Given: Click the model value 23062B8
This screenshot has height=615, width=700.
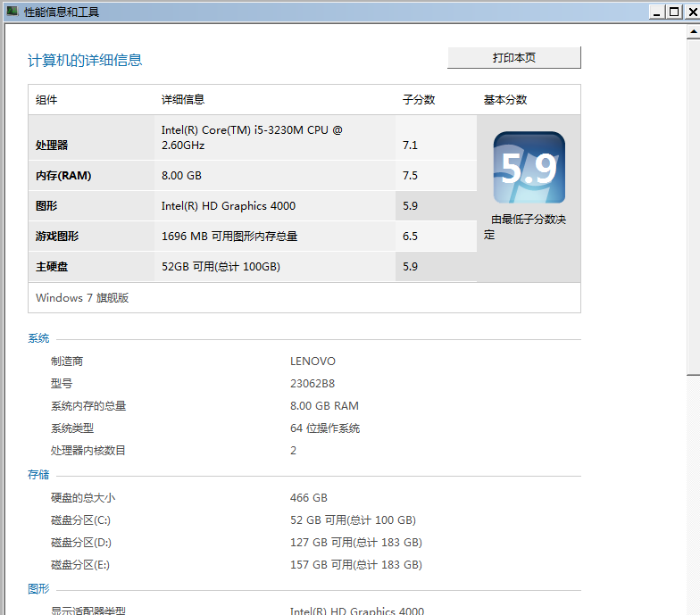Looking at the screenshot, I should pos(312,384).
